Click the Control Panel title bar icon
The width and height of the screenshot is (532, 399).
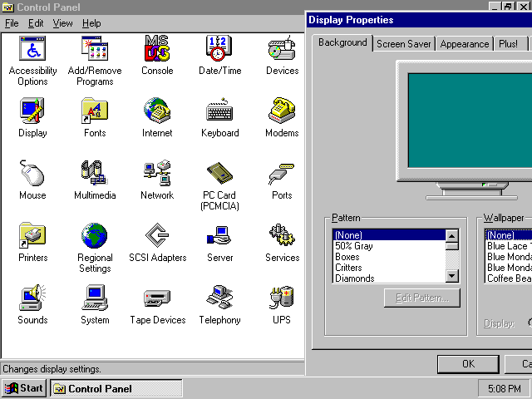pos(7,7)
